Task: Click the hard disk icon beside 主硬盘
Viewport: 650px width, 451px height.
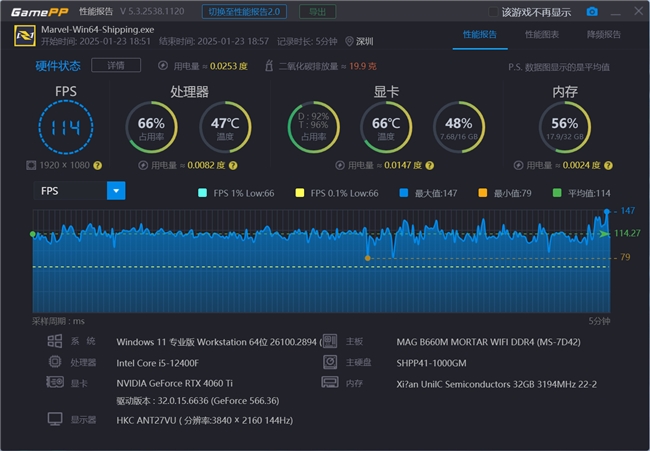Action: pos(330,362)
